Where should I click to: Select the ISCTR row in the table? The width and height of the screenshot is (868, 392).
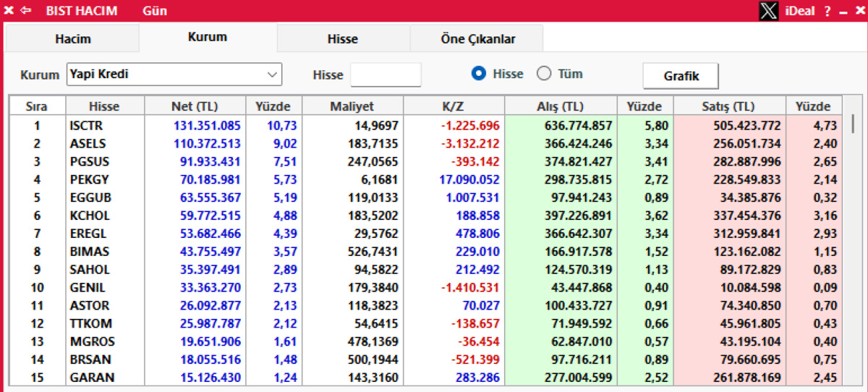pyautogui.click(x=425, y=125)
